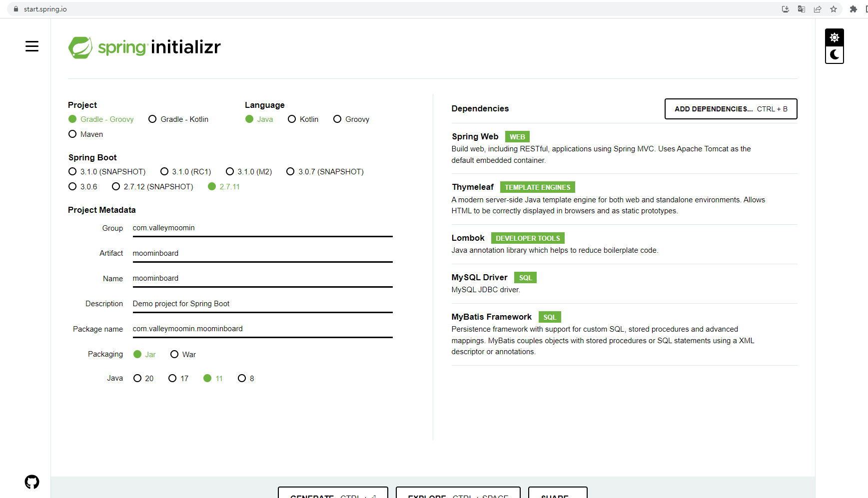
Task: Click the Name input field
Action: (262, 279)
